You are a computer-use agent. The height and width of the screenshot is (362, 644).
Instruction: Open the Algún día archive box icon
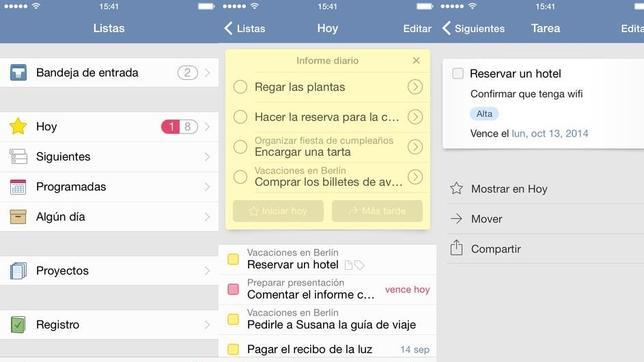click(18, 217)
